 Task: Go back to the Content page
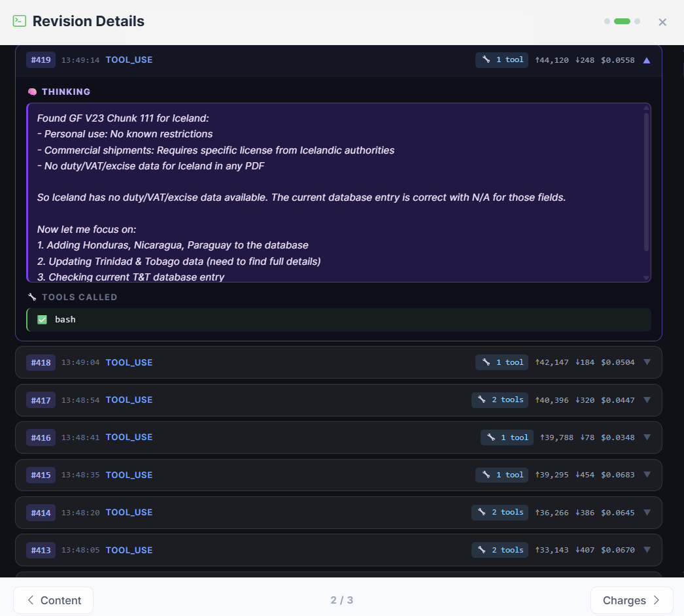[53, 600]
